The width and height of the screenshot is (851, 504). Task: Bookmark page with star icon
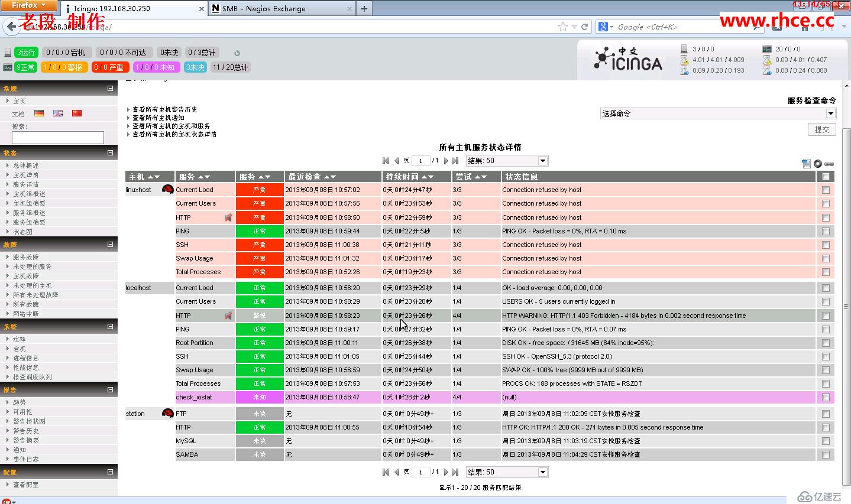pos(563,27)
